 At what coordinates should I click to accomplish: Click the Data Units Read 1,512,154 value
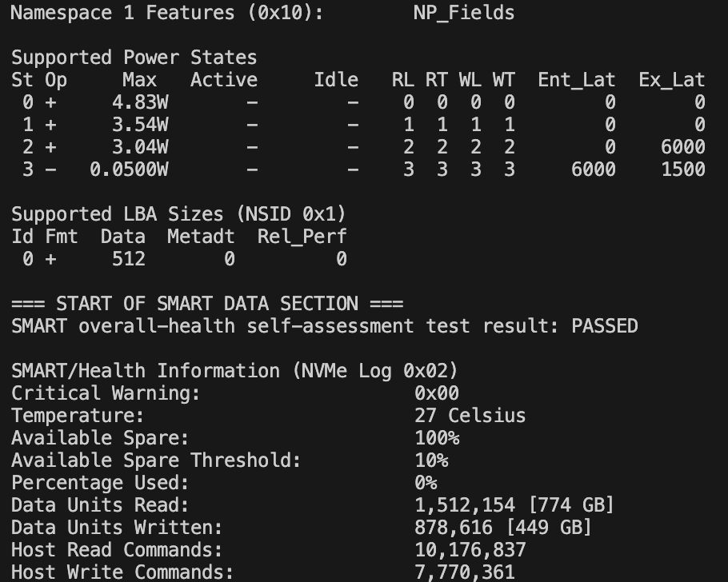tap(464, 505)
